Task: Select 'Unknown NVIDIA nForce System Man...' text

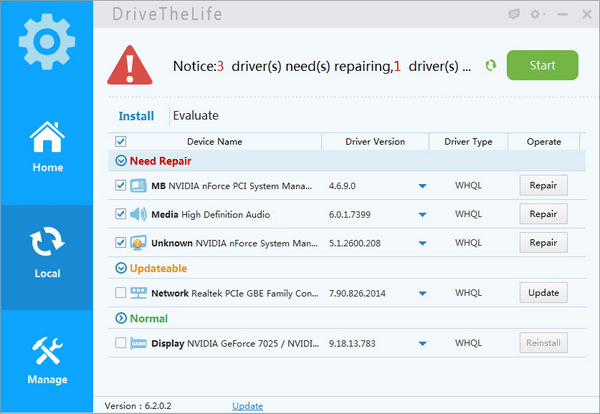Action: coord(234,243)
